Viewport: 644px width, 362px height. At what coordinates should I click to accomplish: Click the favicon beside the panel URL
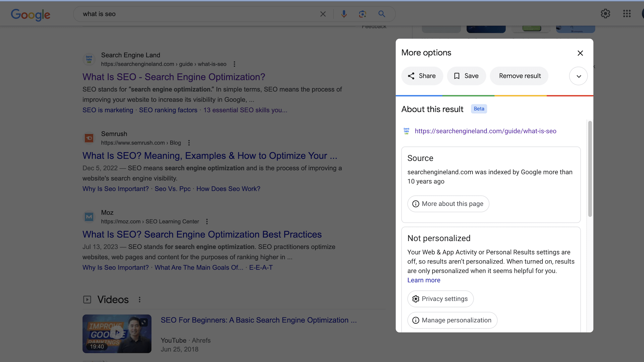click(x=407, y=131)
